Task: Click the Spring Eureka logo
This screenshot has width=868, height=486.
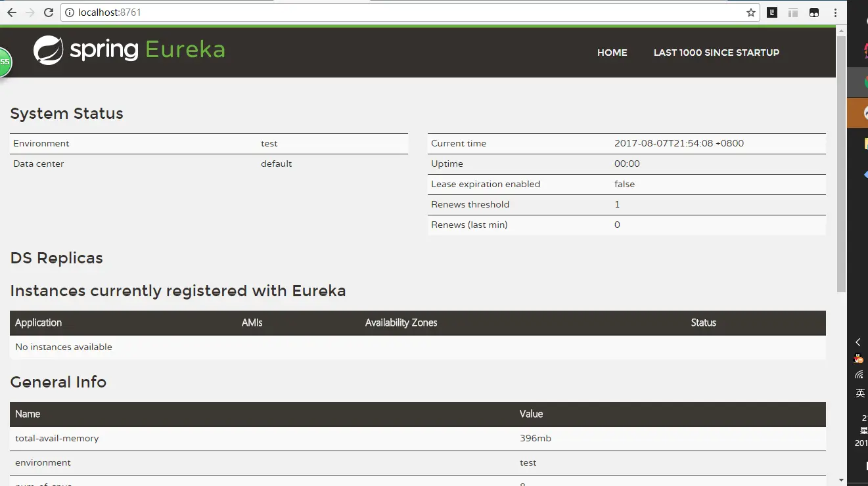Action: (x=129, y=51)
